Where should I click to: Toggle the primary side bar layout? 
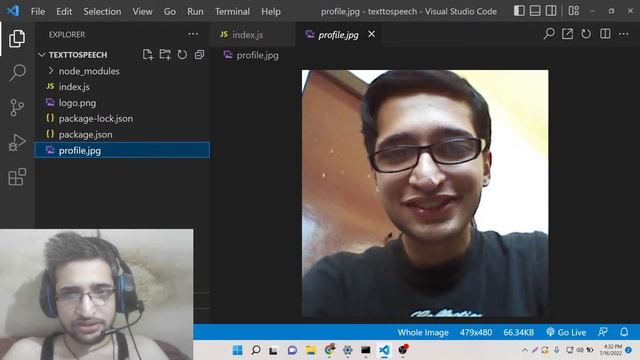point(519,11)
